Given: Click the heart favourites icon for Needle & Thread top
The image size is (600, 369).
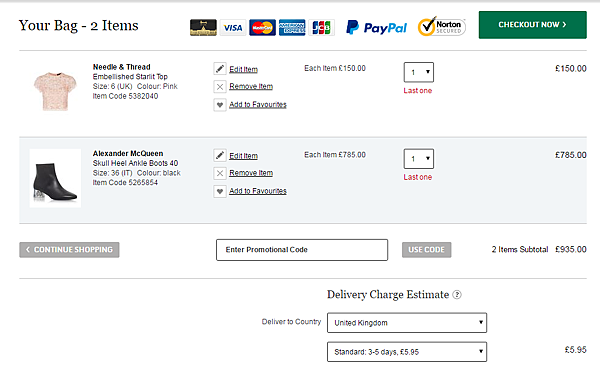Looking at the screenshot, I should pyautogui.click(x=220, y=104).
